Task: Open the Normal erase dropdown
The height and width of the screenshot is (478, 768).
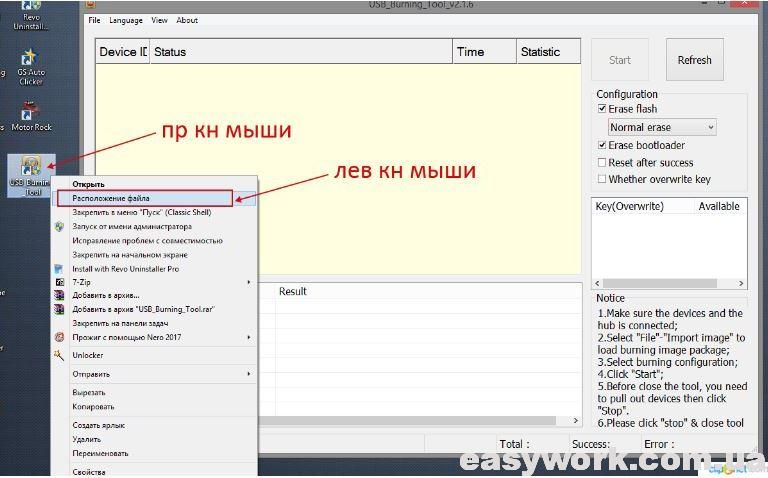Action: [662, 127]
